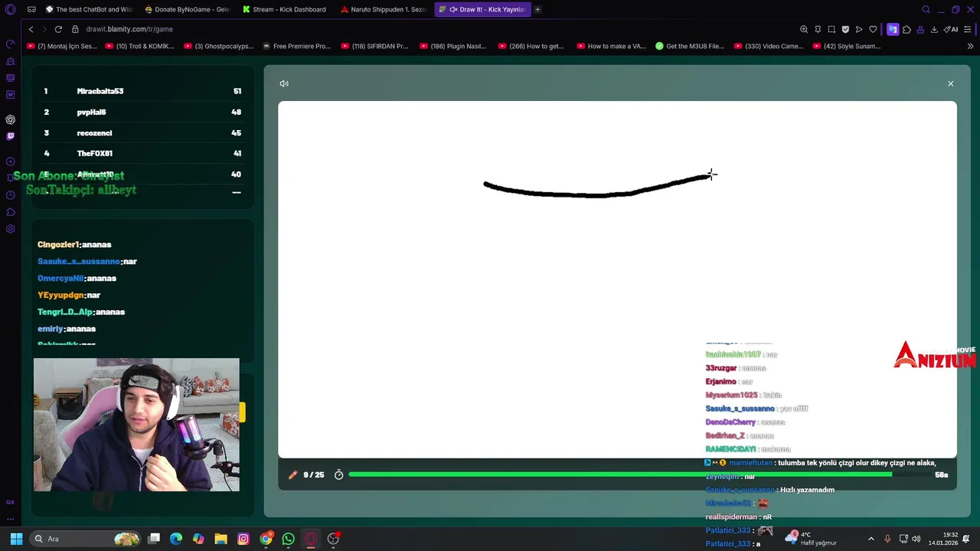Open bookmark Troll & KOMİK

pos(139,46)
